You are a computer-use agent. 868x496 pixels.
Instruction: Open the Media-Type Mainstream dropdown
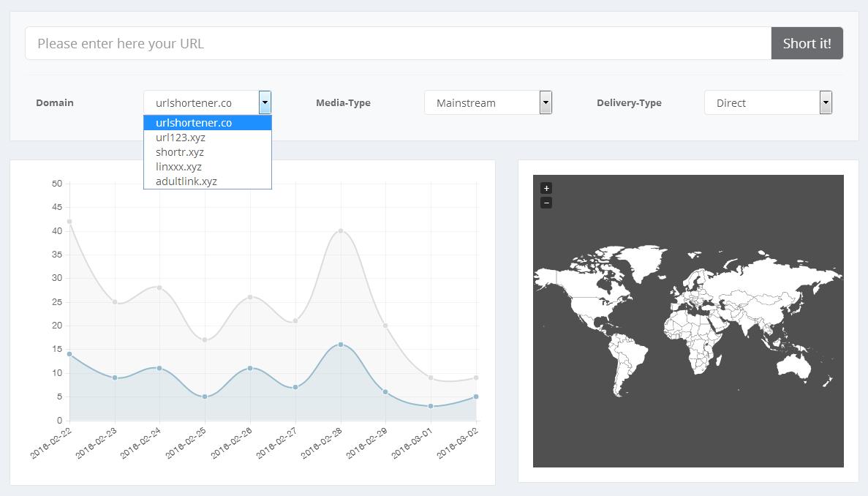pos(488,102)
